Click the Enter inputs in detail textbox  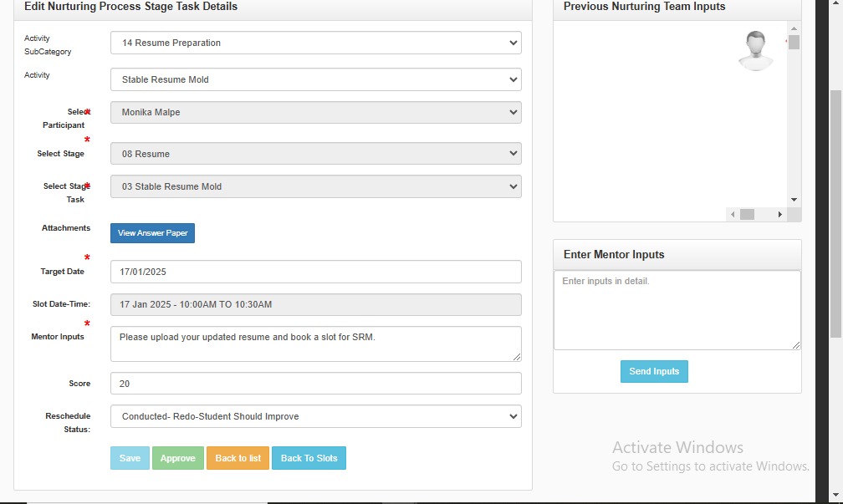click(677, 310)
